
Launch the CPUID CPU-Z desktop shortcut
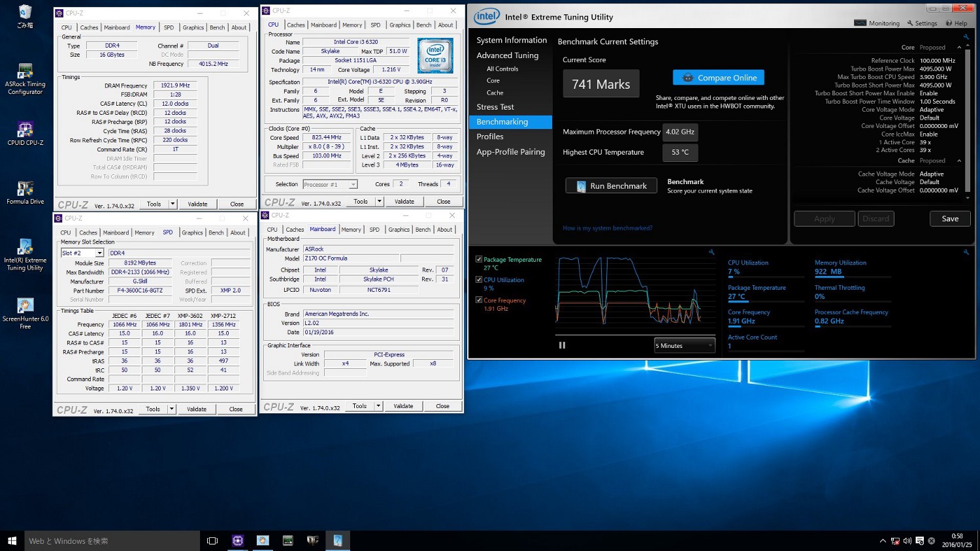click(25, 133)
